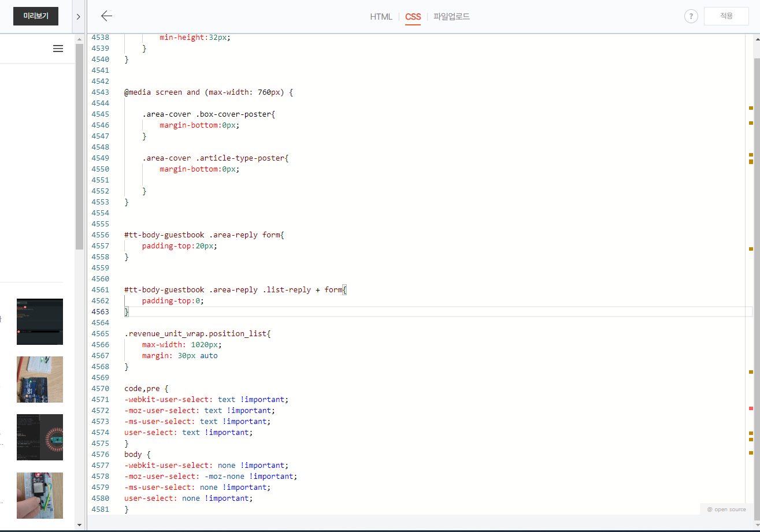Screen dimensions: 760x532
Task: Switch to the HTML tab
Action: click(381, 17)
